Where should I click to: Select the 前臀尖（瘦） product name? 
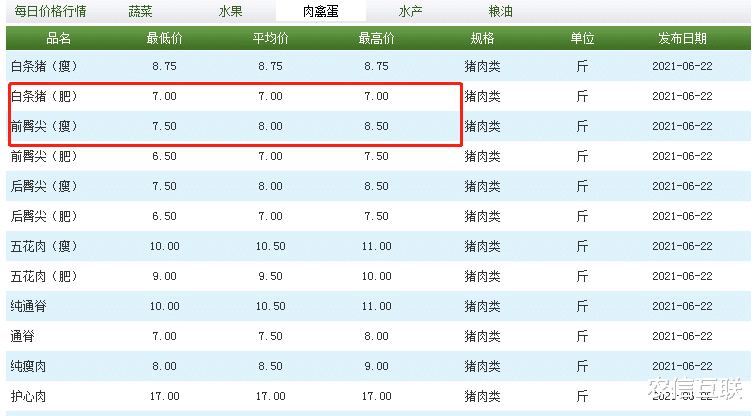44,126
